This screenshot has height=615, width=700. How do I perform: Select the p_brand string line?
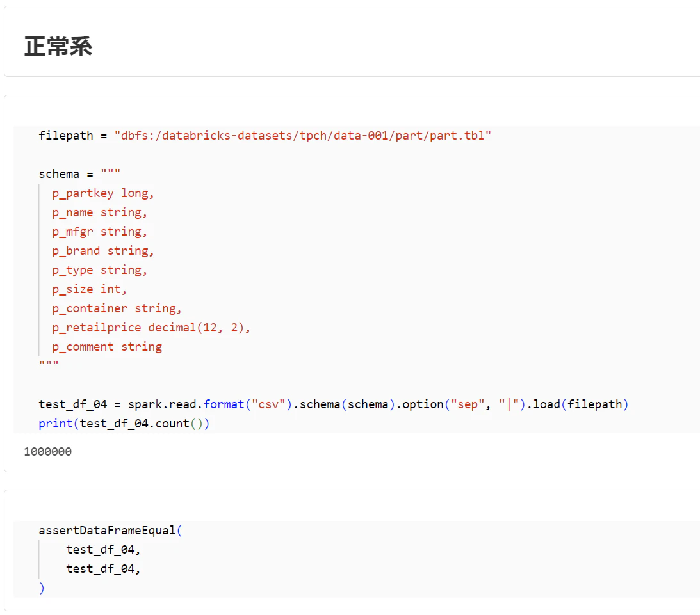[102, 251]
